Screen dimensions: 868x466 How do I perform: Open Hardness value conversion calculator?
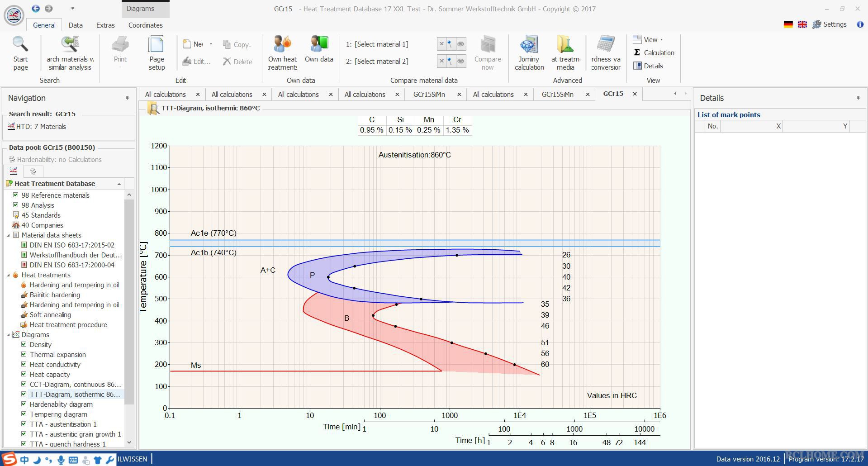point(606,53)
